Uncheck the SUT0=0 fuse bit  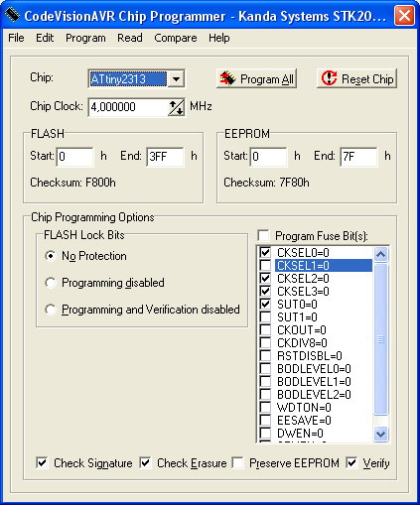pyautogui.click(x=265, y=304)
